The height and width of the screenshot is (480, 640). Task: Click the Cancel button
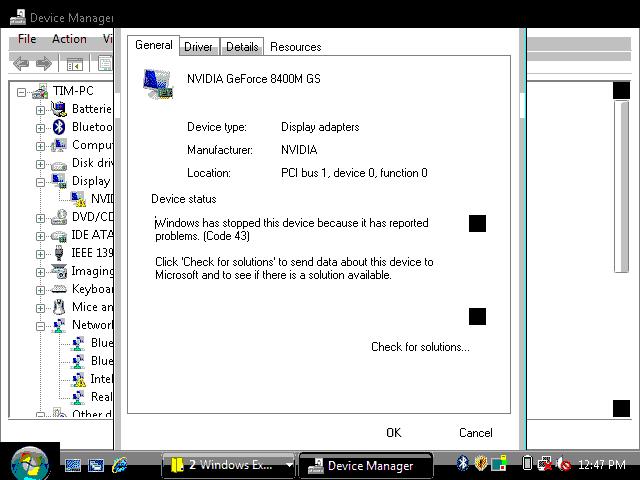[476, 432]
